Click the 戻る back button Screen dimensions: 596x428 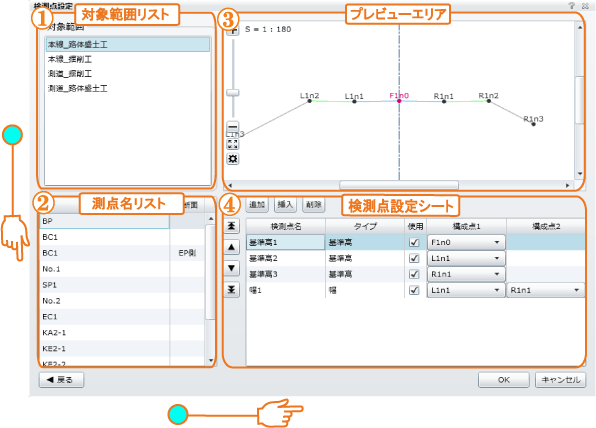(61, 379)
